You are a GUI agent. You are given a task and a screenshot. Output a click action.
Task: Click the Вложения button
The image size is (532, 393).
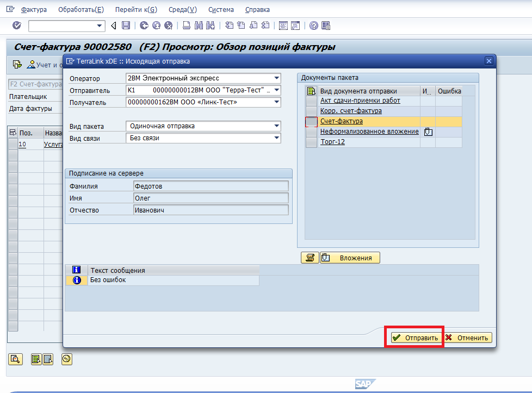[x=350, y=258]
